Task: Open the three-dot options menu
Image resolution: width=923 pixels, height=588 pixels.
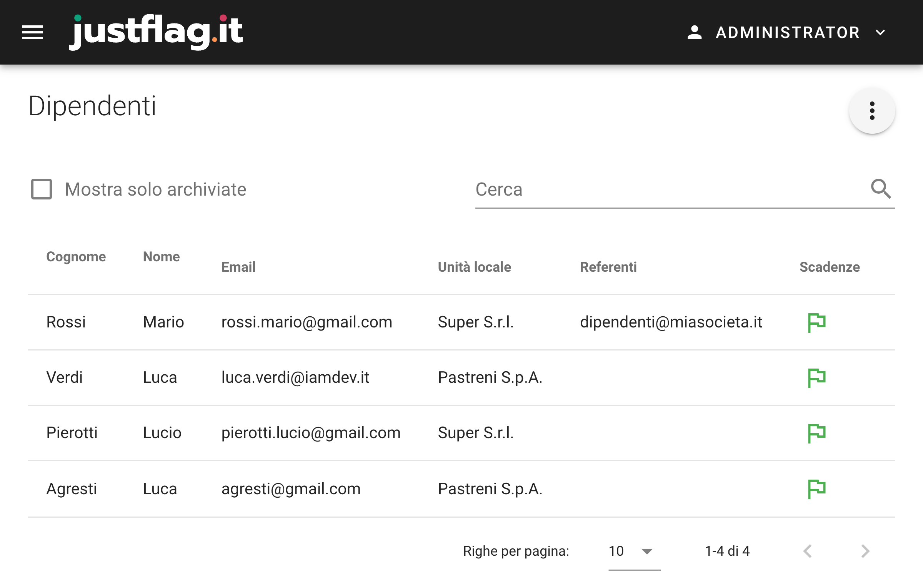Action: coord(872,111)
